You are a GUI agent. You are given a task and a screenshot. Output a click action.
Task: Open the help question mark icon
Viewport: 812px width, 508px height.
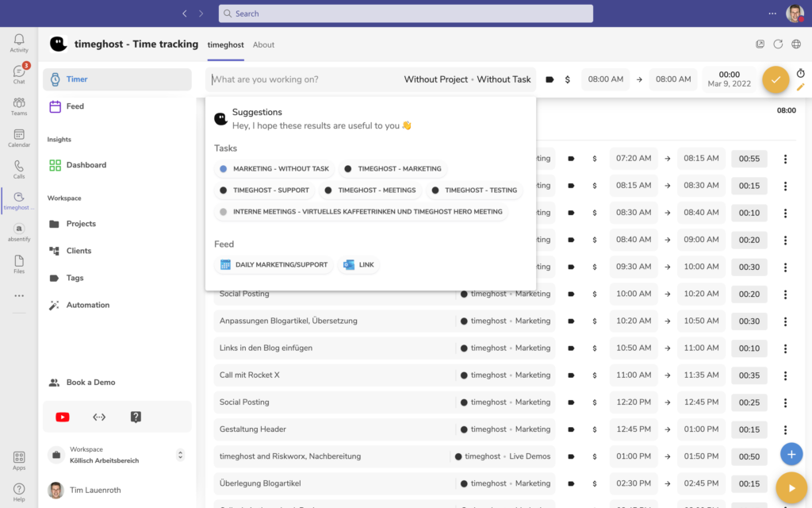pyautogui.click(x=136, y=417)
